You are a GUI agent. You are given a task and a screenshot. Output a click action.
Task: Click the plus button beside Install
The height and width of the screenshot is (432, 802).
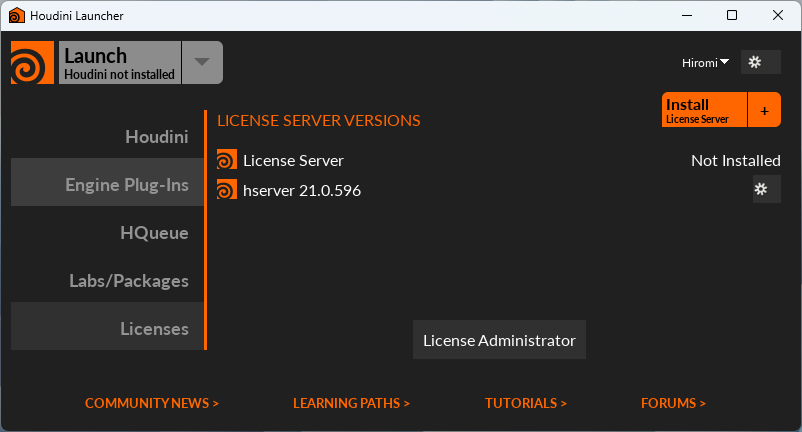(x=764, y=109)
